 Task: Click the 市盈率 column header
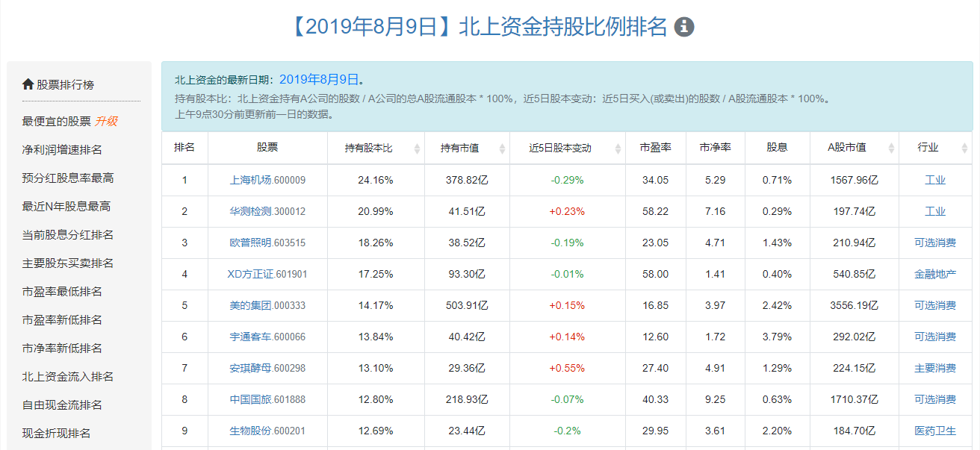[655, 148]
